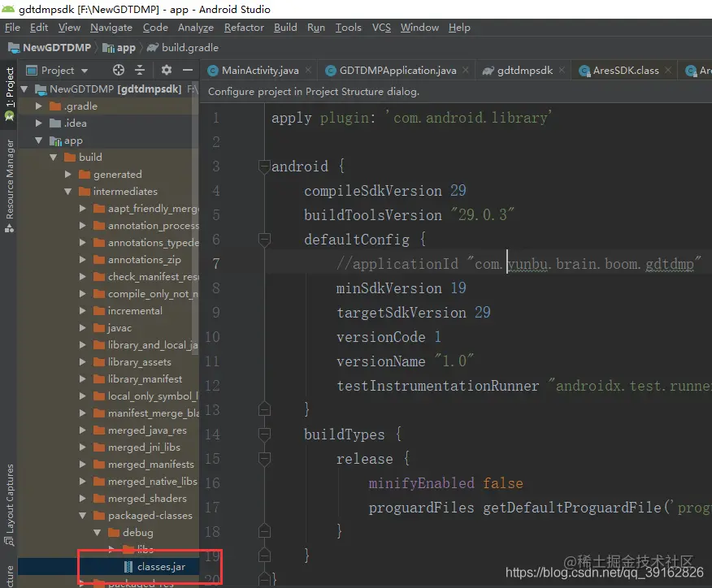Image resolution: width=712 pixels, height=588 pixels.
Task: Collapse the intermediates folder
Action: (x=67, y=192)
